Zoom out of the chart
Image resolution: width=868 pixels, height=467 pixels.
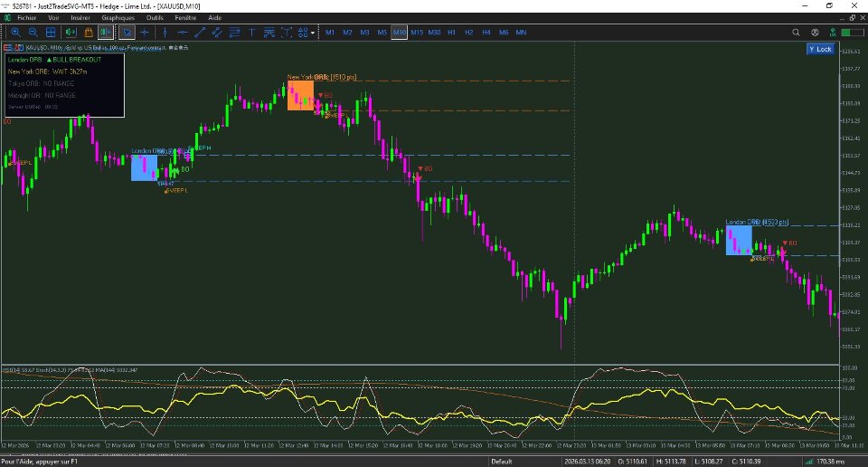[x=33, y=33]
